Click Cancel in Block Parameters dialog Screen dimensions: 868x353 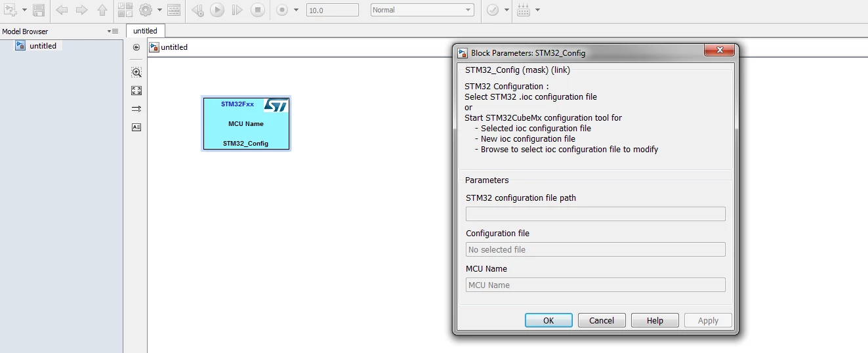pos(602,320)
